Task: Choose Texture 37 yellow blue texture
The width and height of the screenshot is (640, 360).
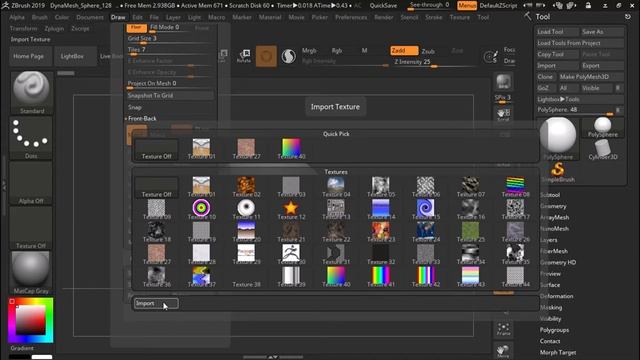Action: click(201, 277)
